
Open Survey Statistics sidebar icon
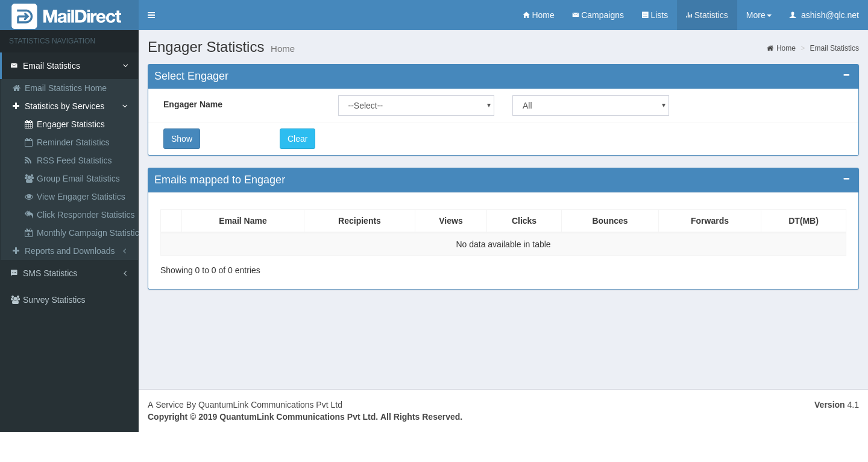coord(15,300)
